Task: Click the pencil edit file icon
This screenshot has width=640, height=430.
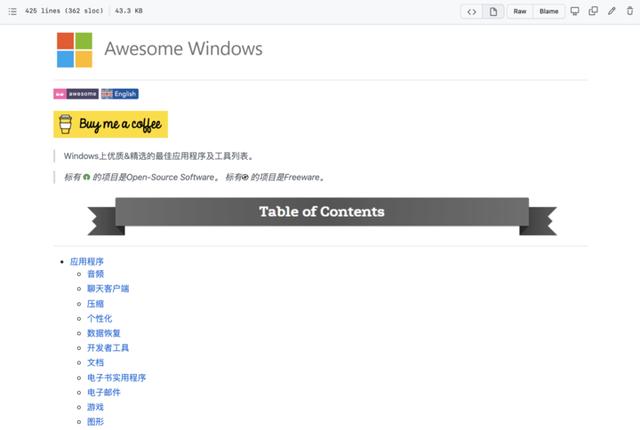Action: pos(611,11)
